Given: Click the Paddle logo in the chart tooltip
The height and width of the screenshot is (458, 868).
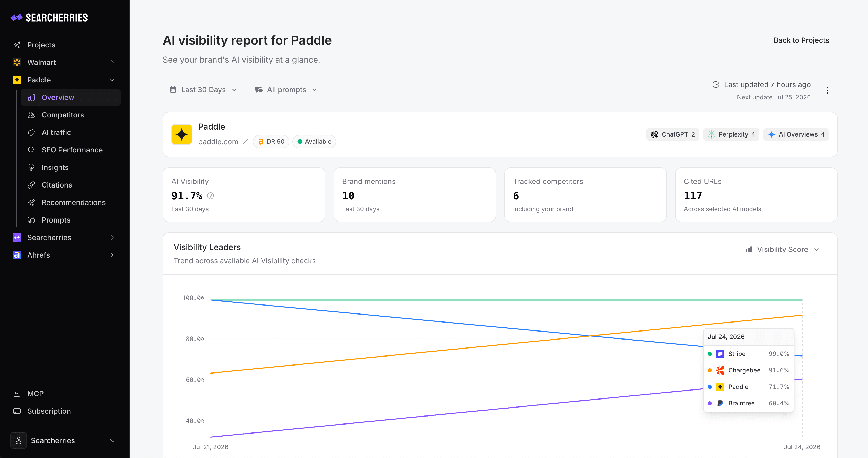Looking at the screenshot, I should (720, 387).
